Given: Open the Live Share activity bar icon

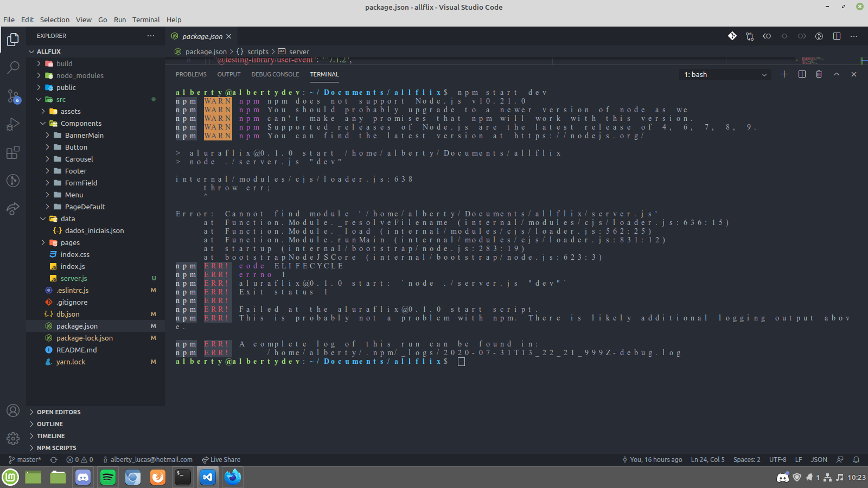Looking at the screenshot, I should 13,209.
